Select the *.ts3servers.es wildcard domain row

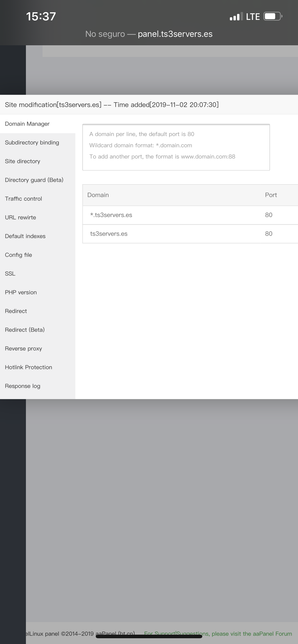[x=111, y=215]
